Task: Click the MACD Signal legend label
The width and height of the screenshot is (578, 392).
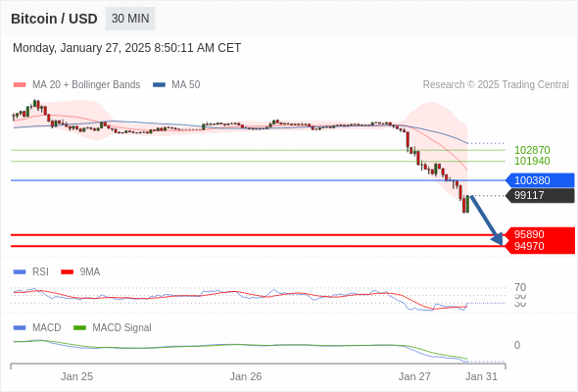Action: point(121,328)
